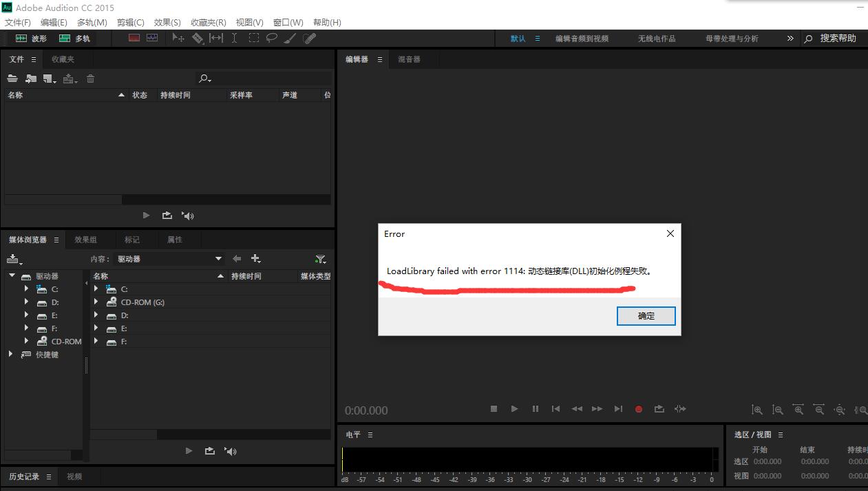The height and width of the screenshot is (491, 868).
Task: Select the Spot Healing Brush tool
Action: tap(310, 38)
